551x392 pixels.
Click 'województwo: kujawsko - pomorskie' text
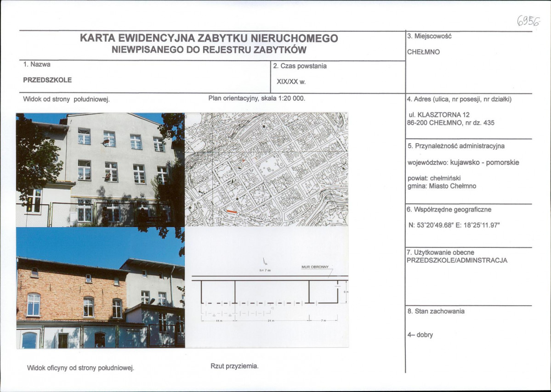coord(463,162)
